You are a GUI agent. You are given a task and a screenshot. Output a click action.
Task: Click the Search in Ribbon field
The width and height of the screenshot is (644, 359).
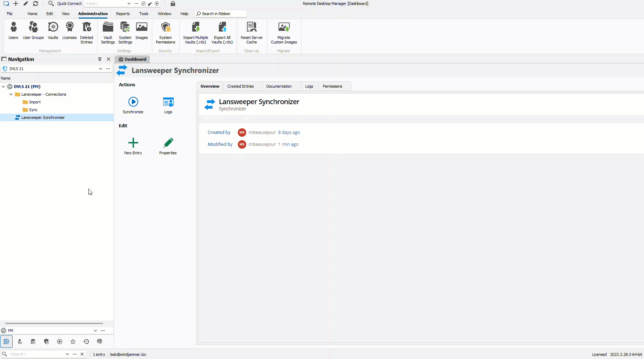coord(221,14)
